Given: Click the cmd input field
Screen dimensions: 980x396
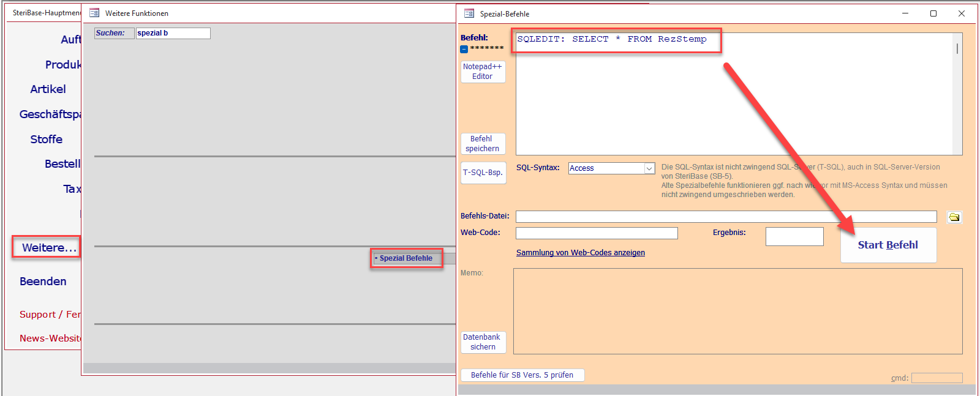Looking at the screenshot, I should pos(937,378).
